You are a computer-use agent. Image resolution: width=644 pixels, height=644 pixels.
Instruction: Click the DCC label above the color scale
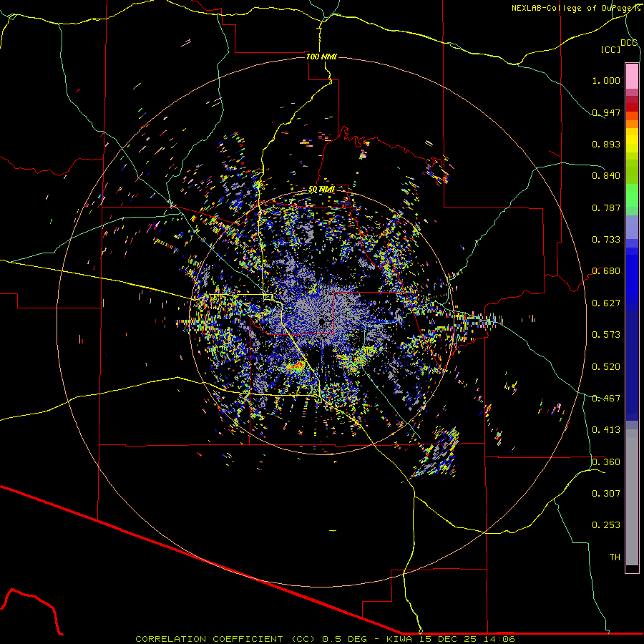click(x=628, y=43)
